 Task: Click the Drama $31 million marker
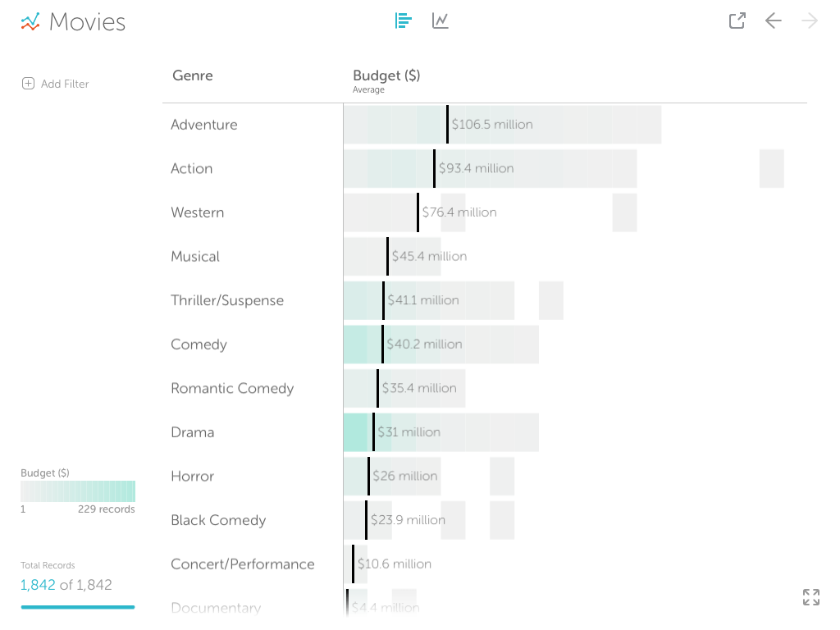[374, 432]
